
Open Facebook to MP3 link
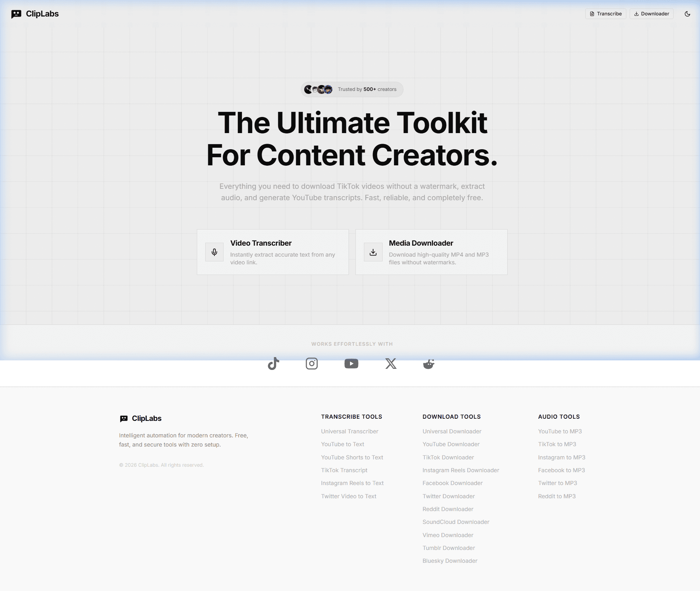coord(561,470)
